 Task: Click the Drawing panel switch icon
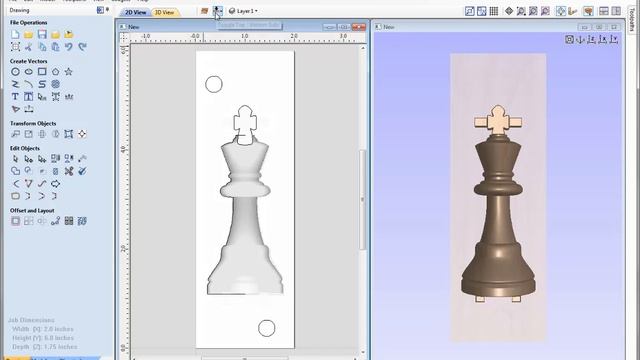[100, 10]
